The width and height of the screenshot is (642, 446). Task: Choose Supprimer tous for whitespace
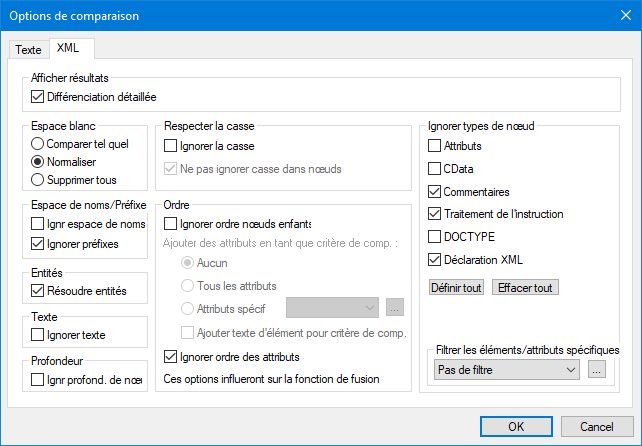(39, 180)
